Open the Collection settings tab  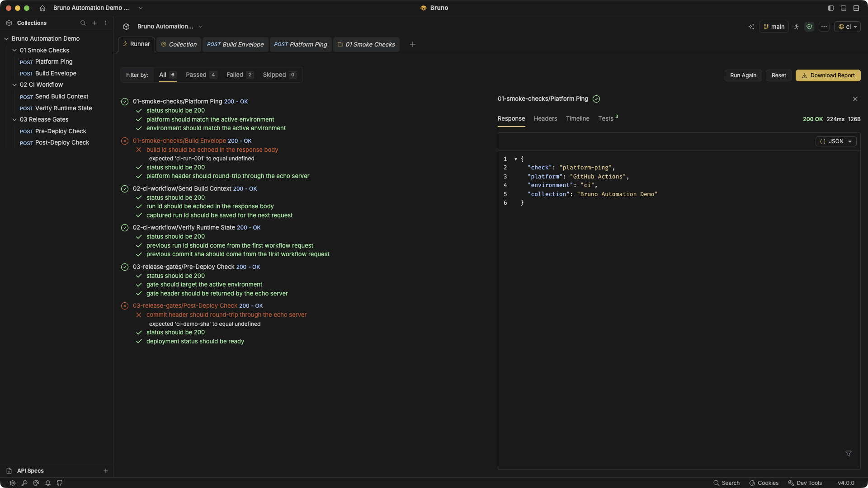coord(179,44)
